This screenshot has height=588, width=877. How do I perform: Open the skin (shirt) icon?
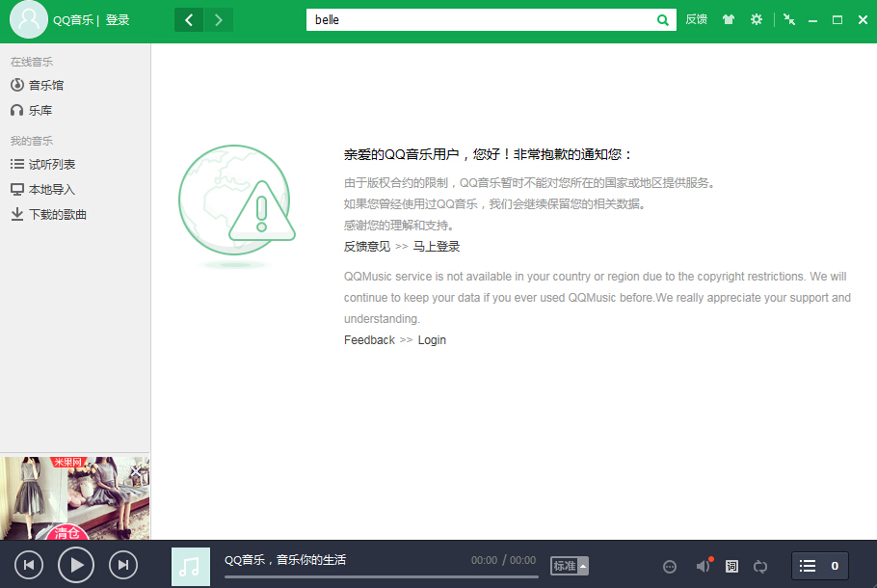click(x=729, y=19)
